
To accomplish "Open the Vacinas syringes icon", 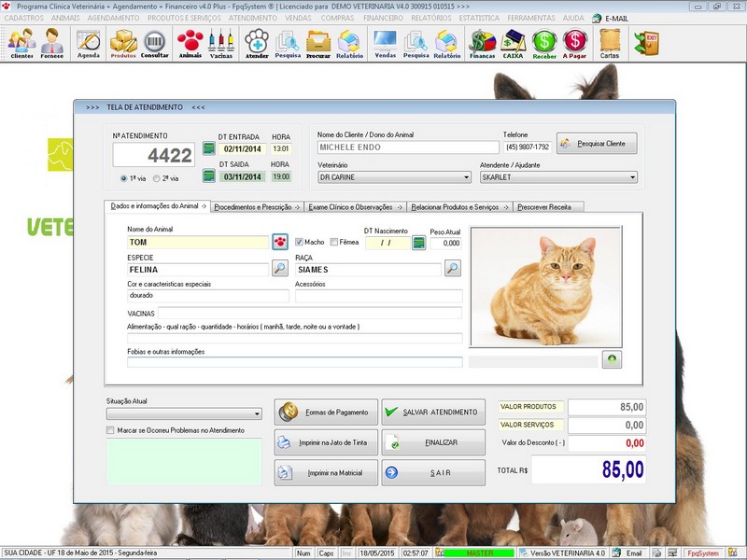I will tap(221, 43).
